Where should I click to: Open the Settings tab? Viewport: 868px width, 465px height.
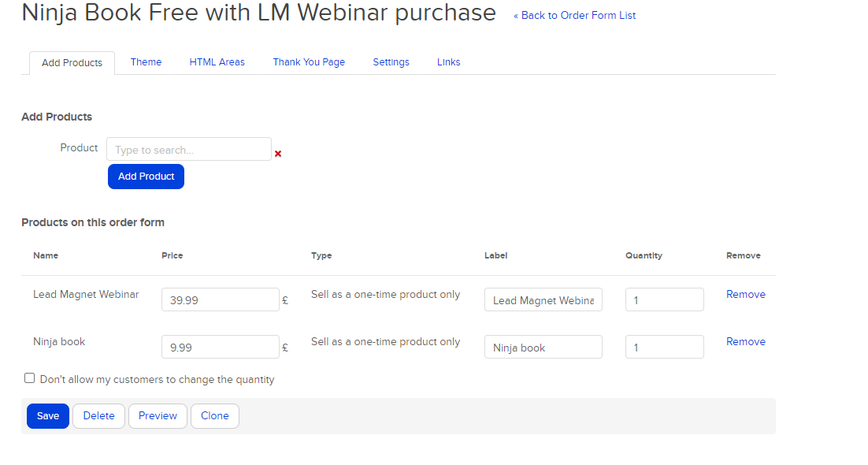tap(391, 62)
